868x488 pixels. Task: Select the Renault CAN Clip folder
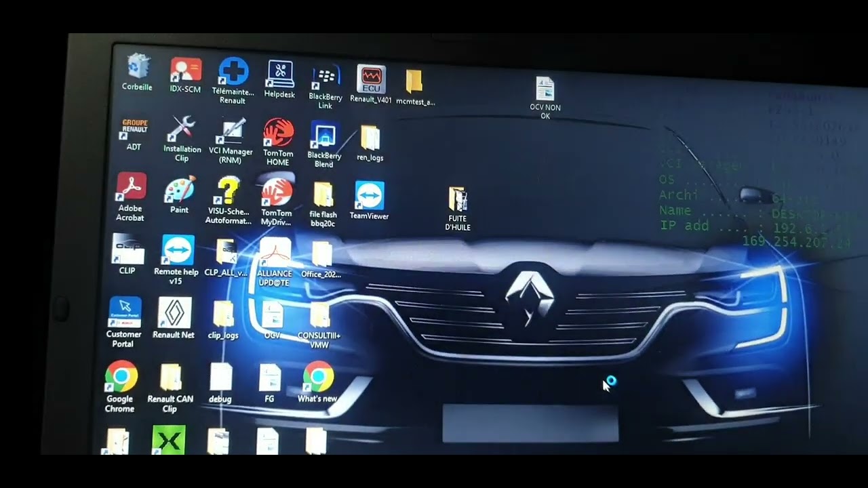[170, 388]
